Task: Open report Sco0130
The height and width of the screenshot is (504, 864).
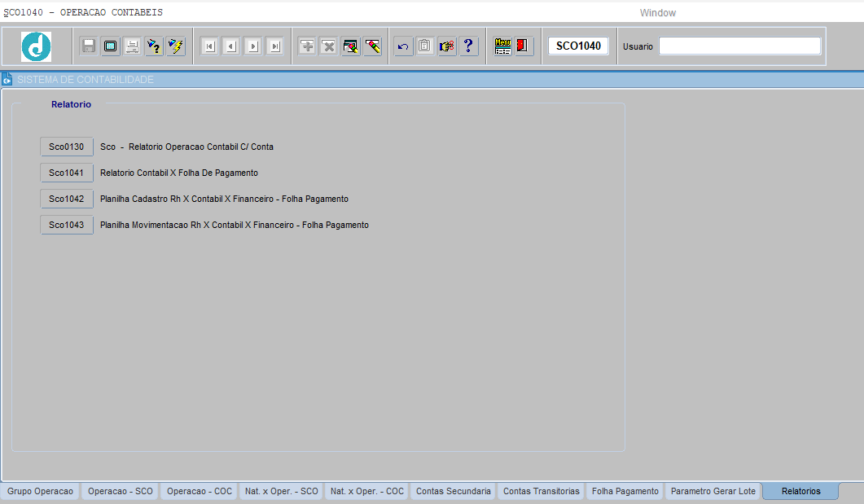Action: 67,147
